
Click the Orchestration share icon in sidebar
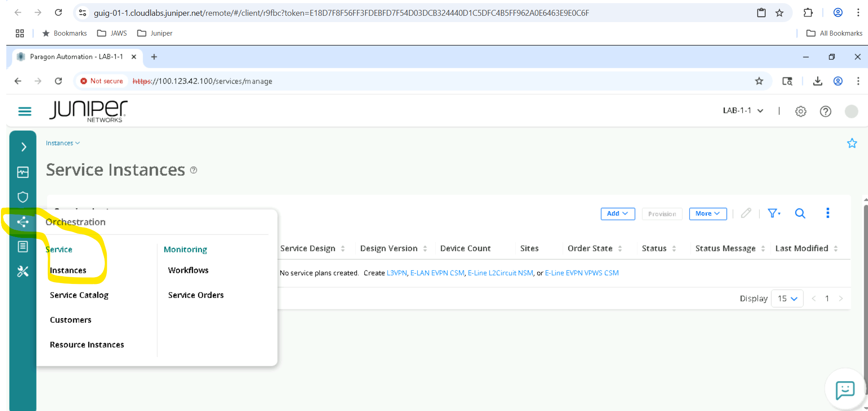coord(23,222)
